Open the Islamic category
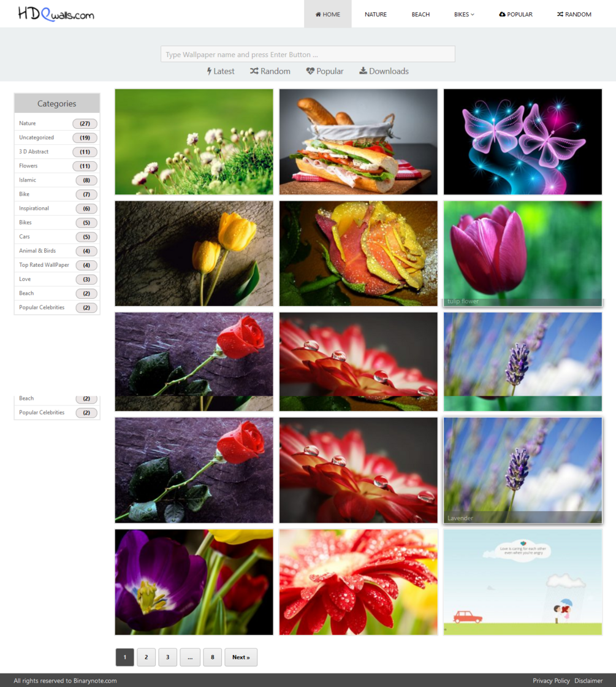This screenshot has width=616, height=687. 28,180
